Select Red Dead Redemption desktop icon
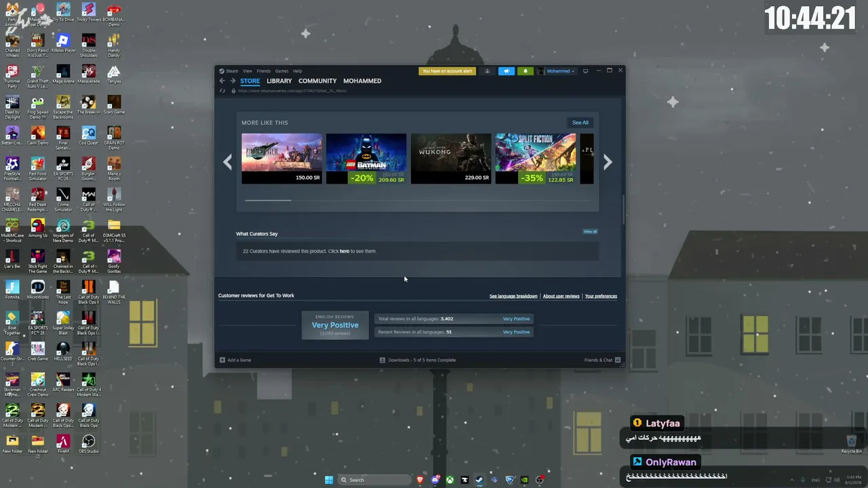The image size is (868, 488). pos(37,199)
